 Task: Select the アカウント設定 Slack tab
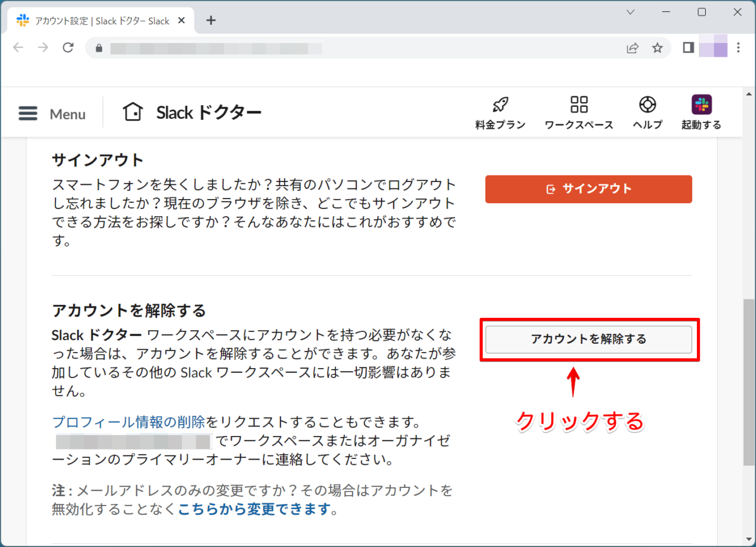coord(100,21)
